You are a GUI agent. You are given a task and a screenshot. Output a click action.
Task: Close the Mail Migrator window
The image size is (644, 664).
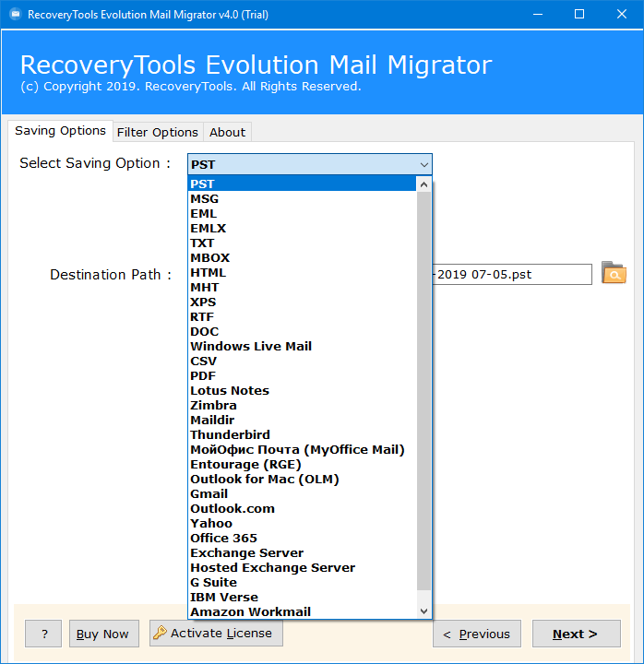click(622, 15)
